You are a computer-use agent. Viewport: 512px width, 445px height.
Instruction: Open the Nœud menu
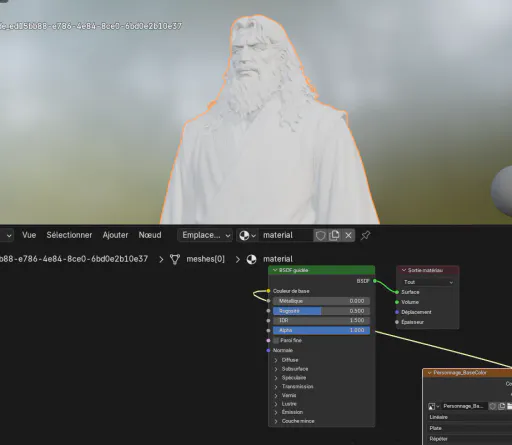(150, 235)
